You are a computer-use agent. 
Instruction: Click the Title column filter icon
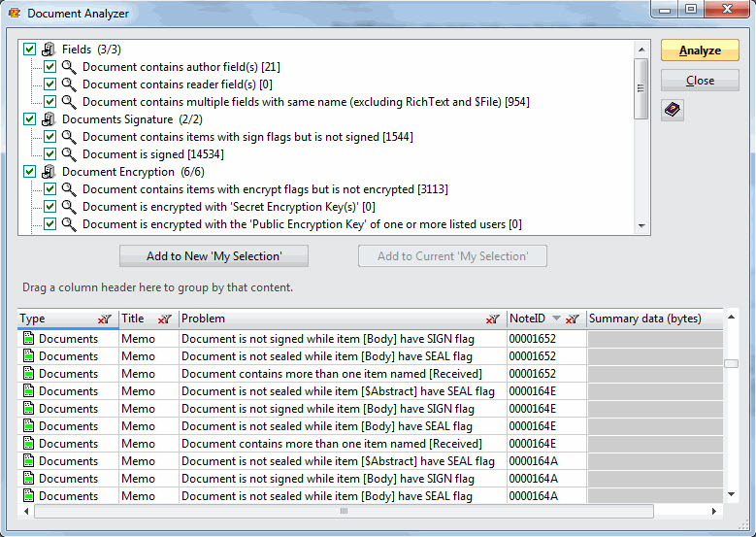click(x=165, y=319)
